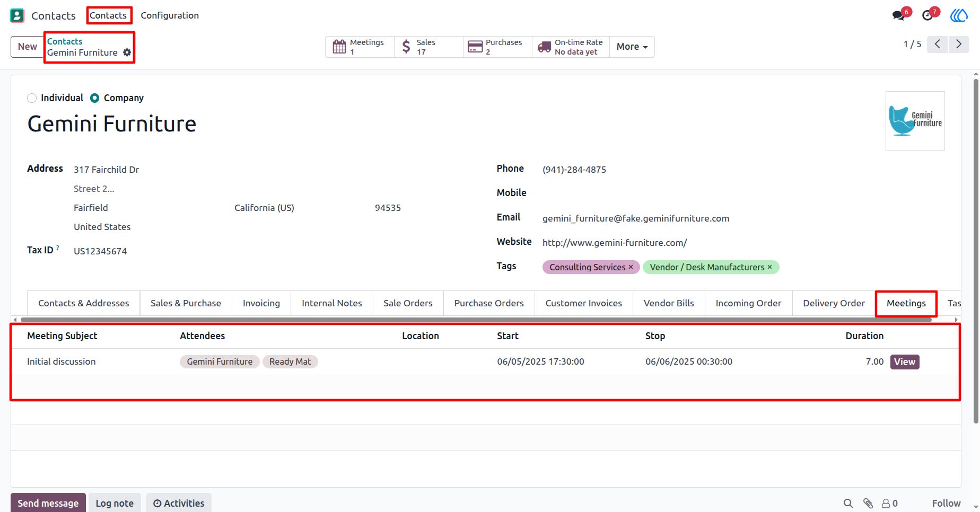Go to the next record arrow
980x512 pixels.
[959, 44]
